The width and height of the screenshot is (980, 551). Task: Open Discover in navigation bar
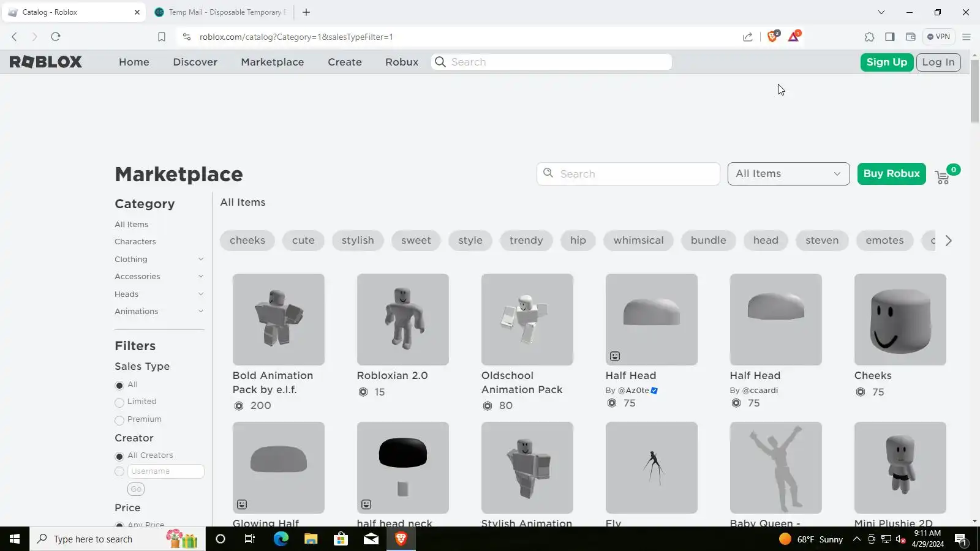(x=195, y=62)
